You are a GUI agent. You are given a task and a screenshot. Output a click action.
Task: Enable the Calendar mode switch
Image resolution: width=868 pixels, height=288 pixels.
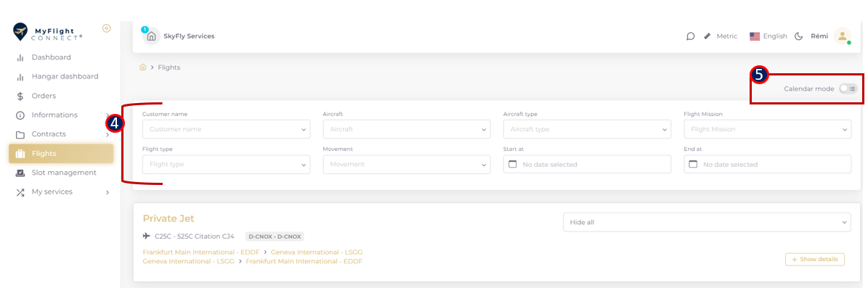848,89
